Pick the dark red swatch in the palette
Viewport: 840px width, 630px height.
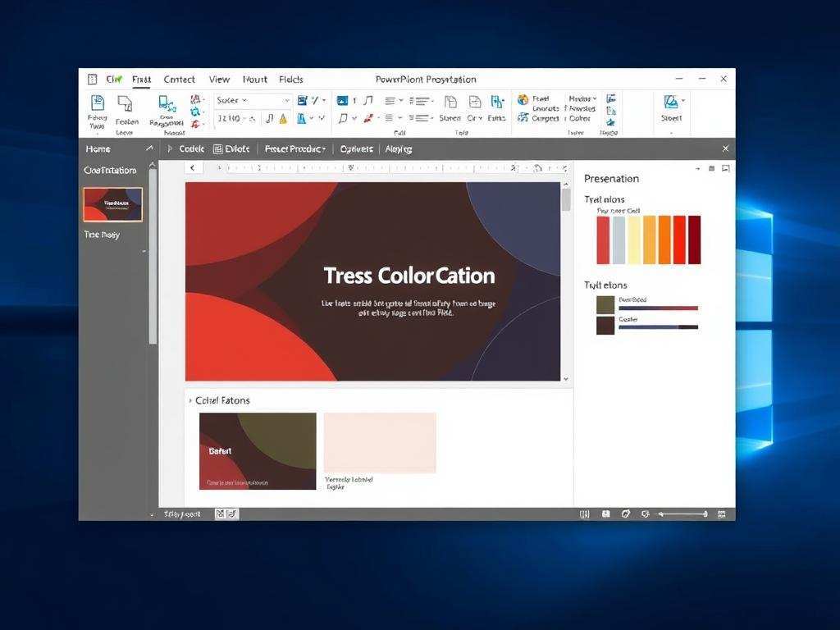[695, 240]
